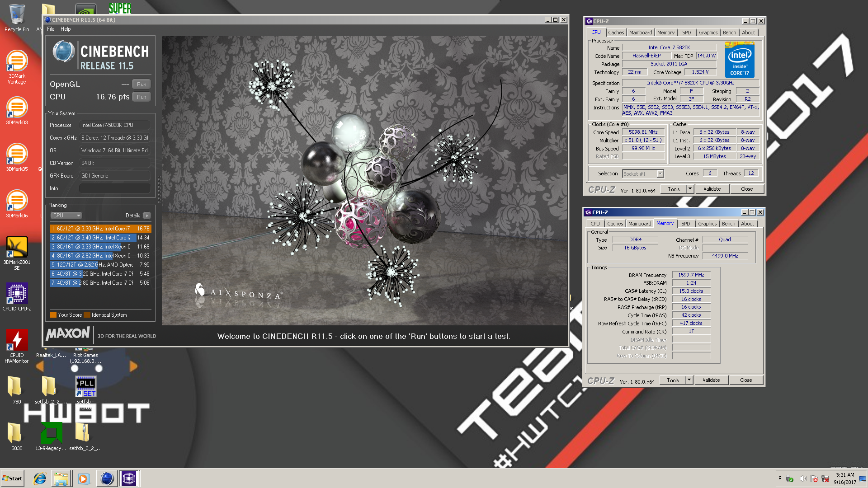Open Graphics tab in upper CPU-Z window

[x=708, y=33]
